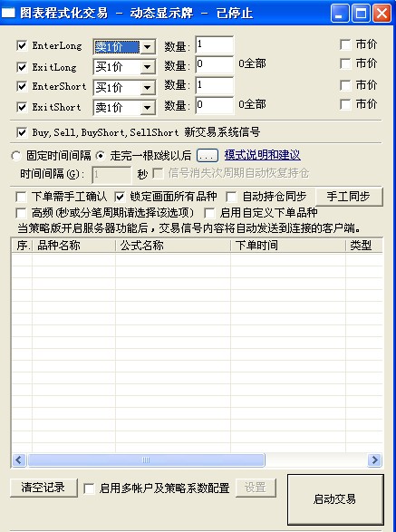This screenshot has height=532, width=396.
Task: Click the EnterShort 数量 input field
Action: (x=215, y=85)
